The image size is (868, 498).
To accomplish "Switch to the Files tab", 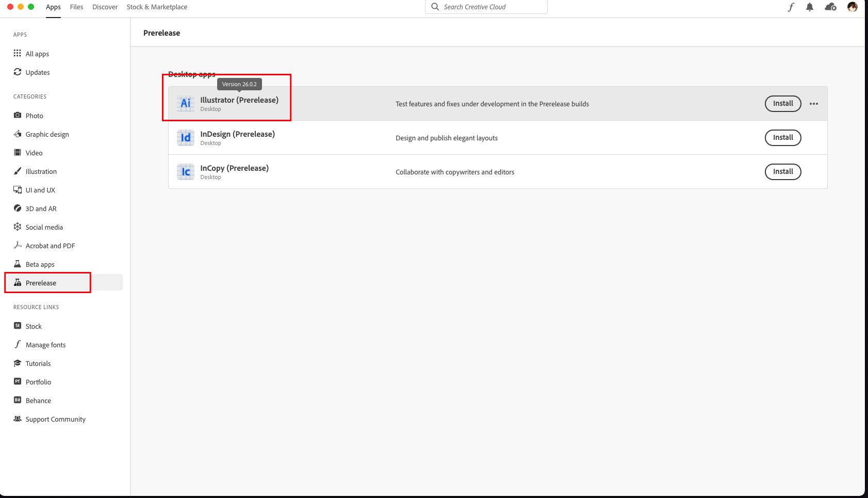I will tap(76, 7).
